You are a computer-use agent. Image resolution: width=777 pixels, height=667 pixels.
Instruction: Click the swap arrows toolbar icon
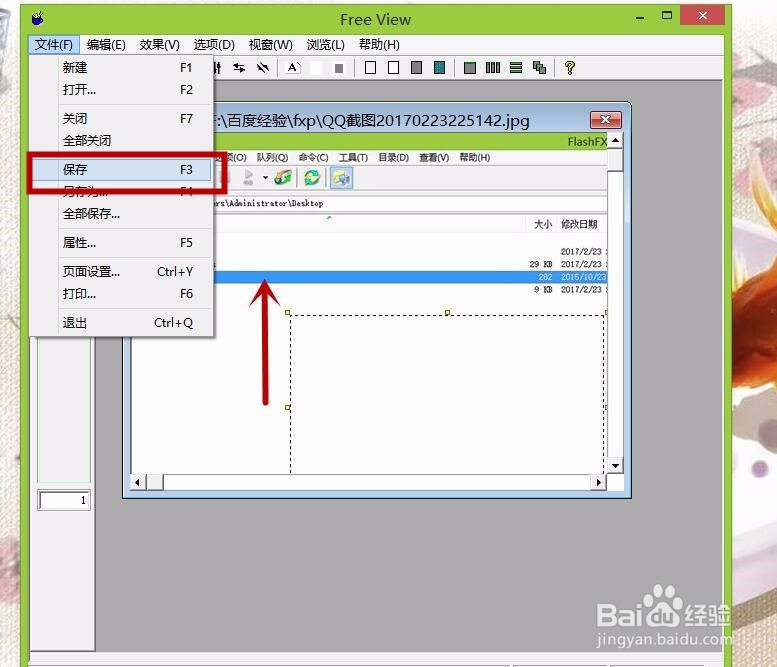tap(239, 68)
